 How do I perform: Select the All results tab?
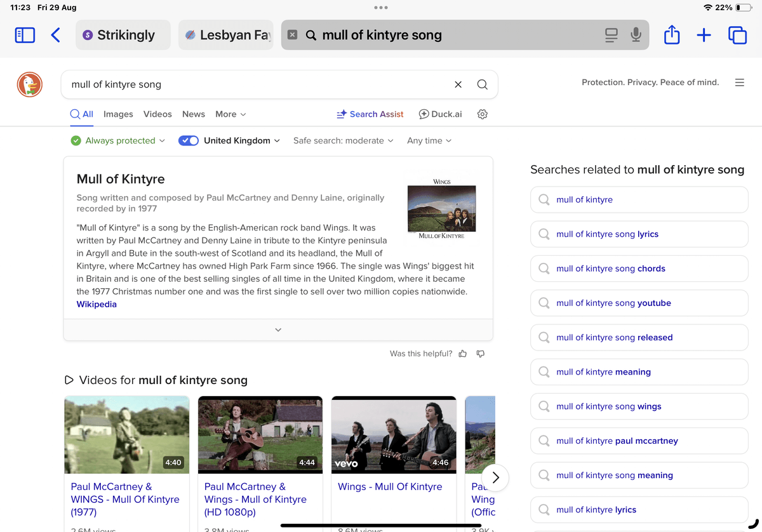[82, 114]
